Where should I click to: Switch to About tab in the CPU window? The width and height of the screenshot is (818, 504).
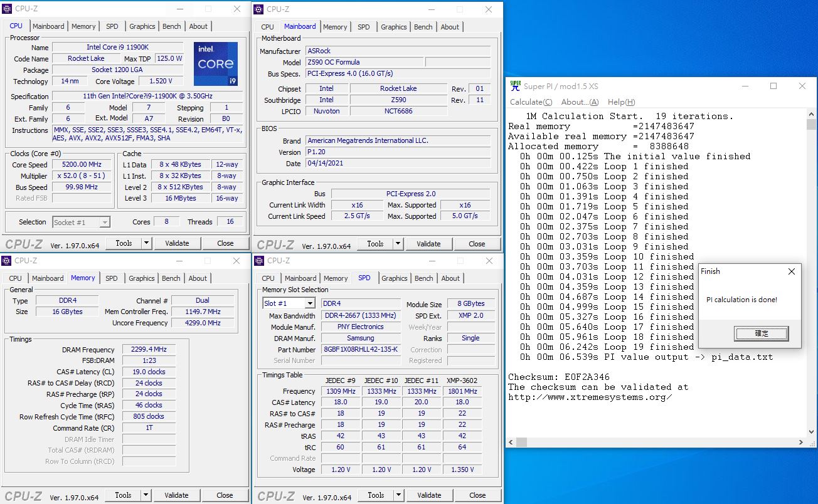tap(198, 26)
